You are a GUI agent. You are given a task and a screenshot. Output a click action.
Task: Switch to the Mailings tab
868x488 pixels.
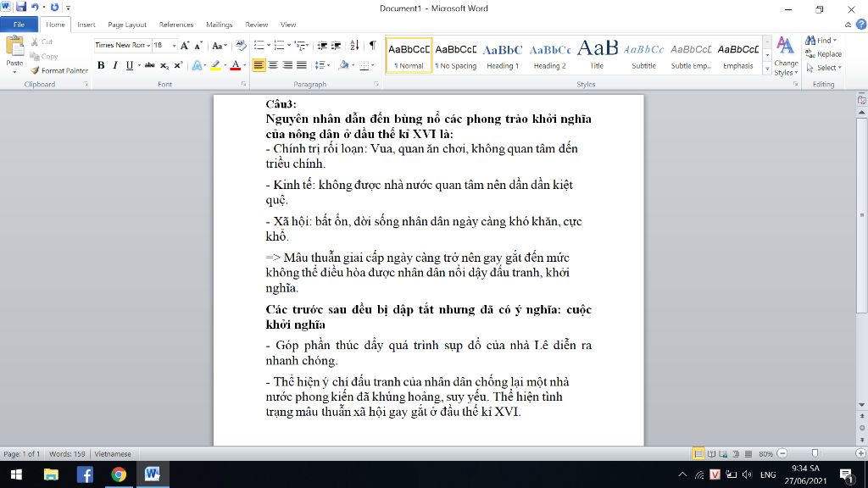tap(220, 25)
